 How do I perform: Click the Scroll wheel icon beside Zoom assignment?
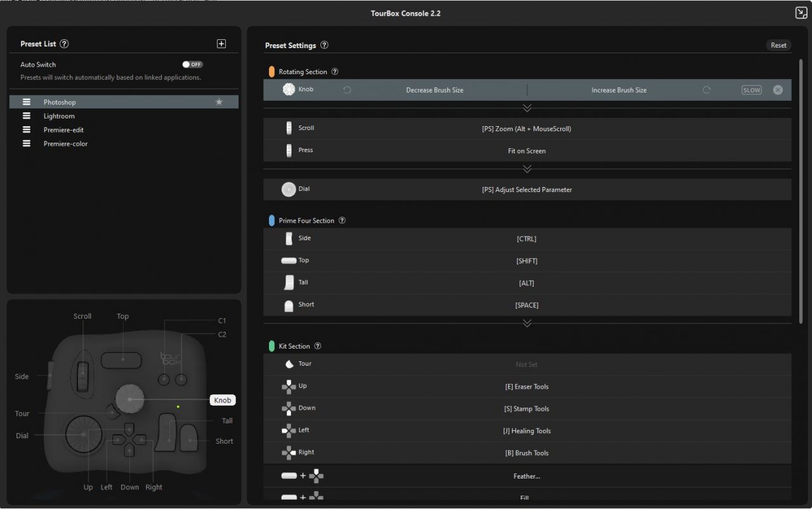pyautogui.click(x=289, y=128)
